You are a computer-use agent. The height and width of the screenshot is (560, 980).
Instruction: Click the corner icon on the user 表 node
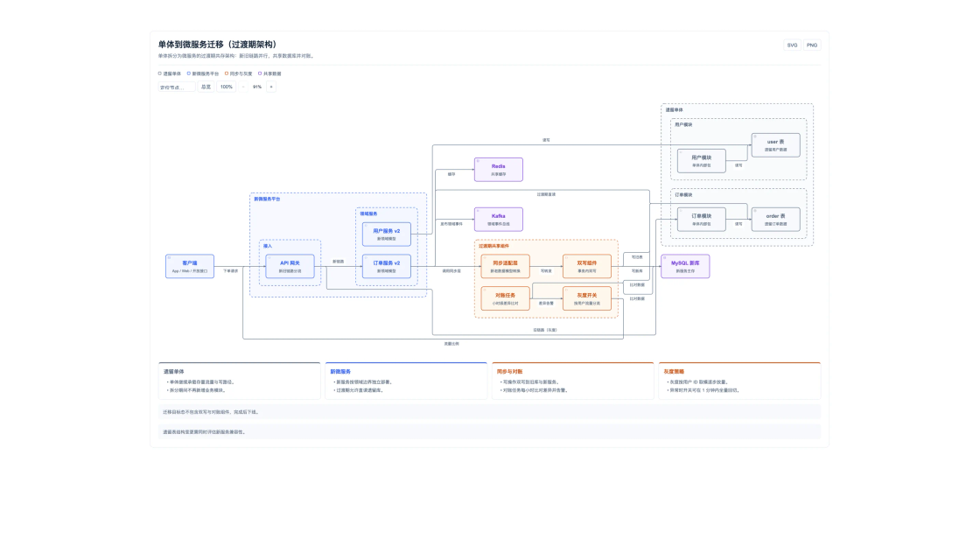754,136
